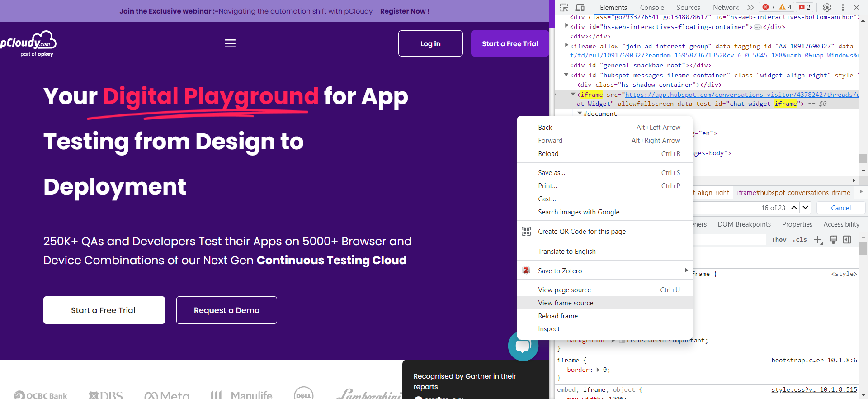Click the new style rule plus icon
This screenshot has width=868, height=399.
click(818, 240)
